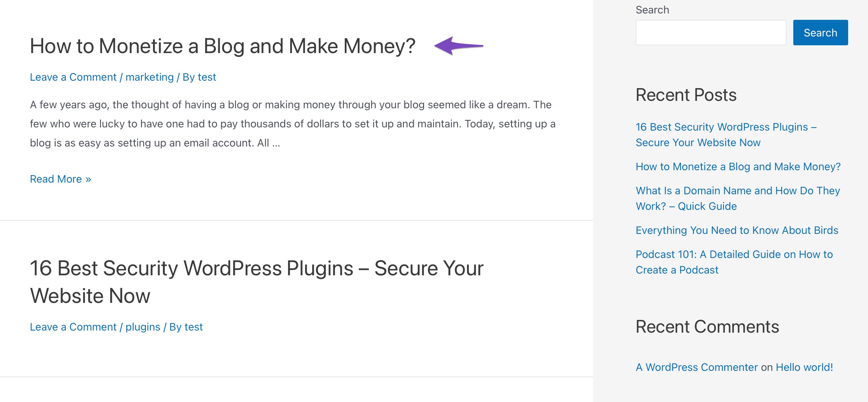Open 'Everything You Need to Know About Birds'
The image size is (868, 402).
(x=737, y=230)
